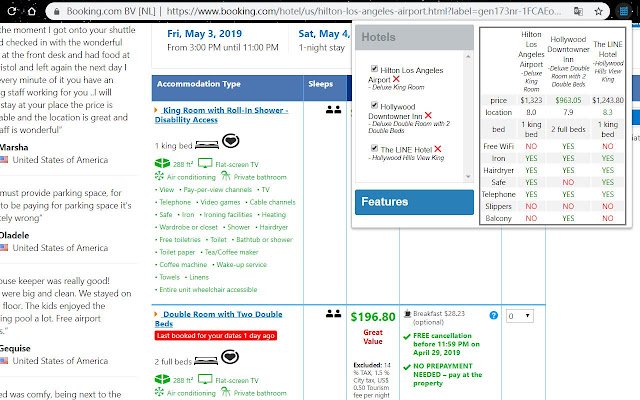
Task: Click reviewer name Marsha
Action: tap(14, 147)
